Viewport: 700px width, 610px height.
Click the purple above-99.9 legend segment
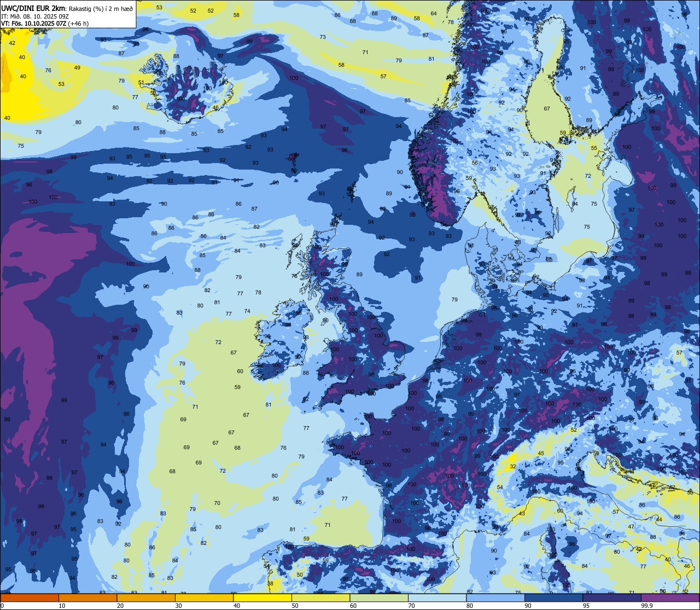click(670, 597)
